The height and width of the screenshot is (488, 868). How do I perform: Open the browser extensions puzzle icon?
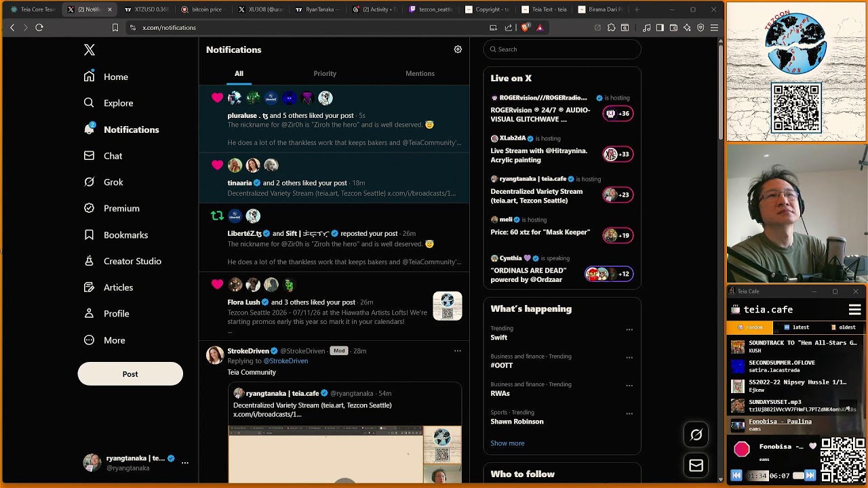pos(611,28)
